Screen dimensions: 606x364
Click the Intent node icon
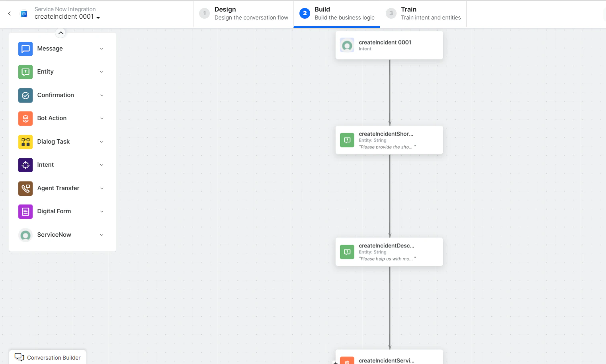point(25,165)
